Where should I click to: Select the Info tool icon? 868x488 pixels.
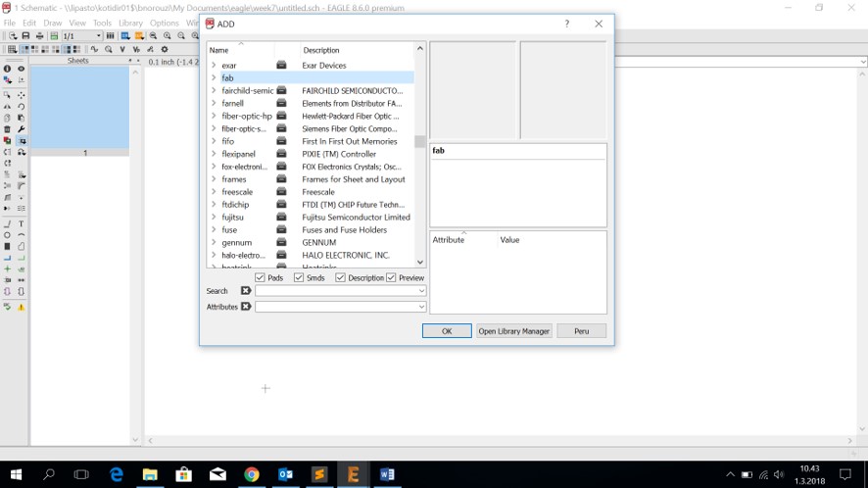click(7, 69)
